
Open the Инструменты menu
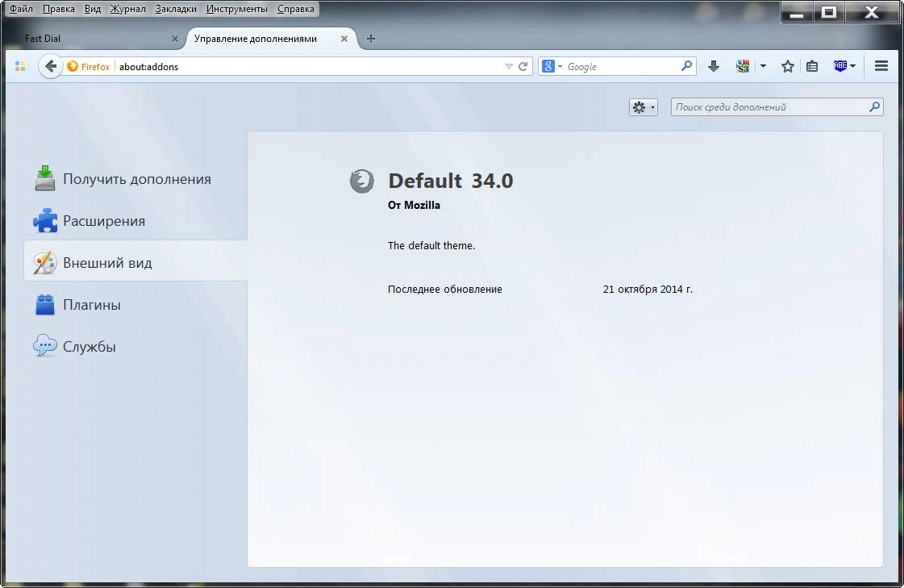pos(236,9)
